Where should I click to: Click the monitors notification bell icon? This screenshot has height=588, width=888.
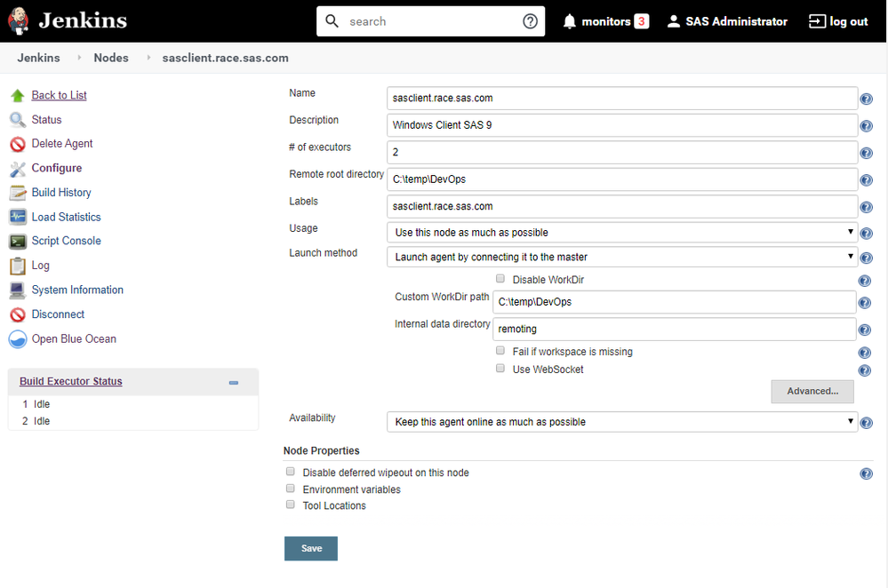pyautogui.click(x=570, y=21)
